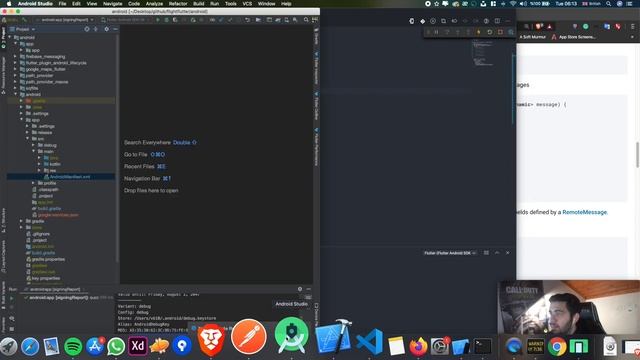Viewport: 640px width, 360px height.
Task: Open the Project view dropdown
Action: 23,29
